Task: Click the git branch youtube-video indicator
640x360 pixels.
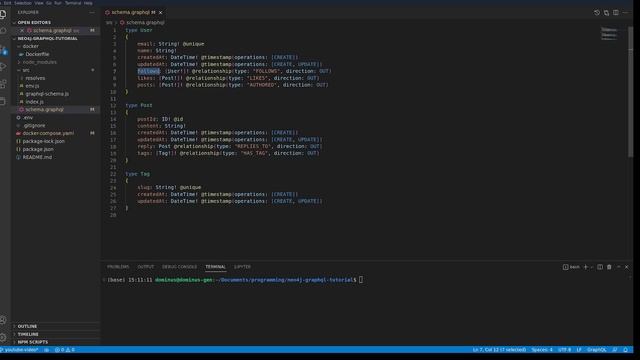Action: (19, 350)
